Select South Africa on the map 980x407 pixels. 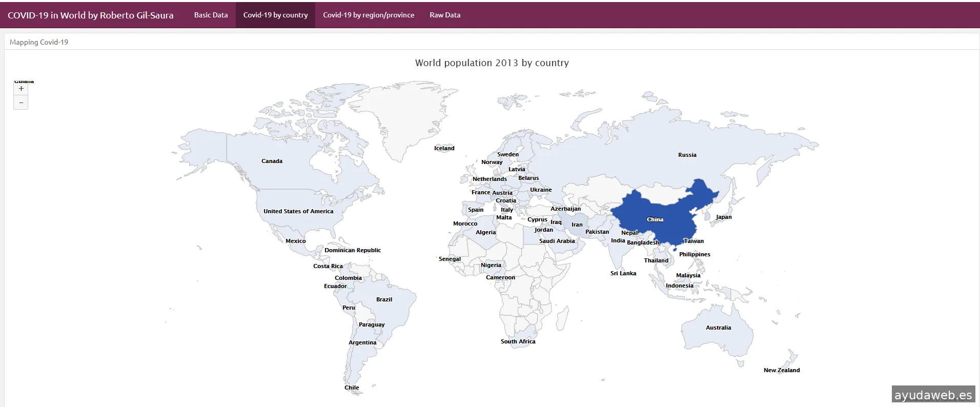518,341
